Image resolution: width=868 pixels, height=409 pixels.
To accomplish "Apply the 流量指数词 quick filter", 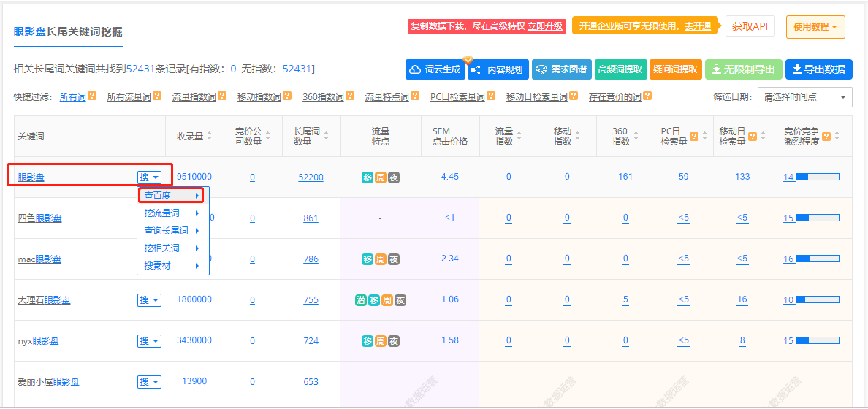I will (194, 97).
